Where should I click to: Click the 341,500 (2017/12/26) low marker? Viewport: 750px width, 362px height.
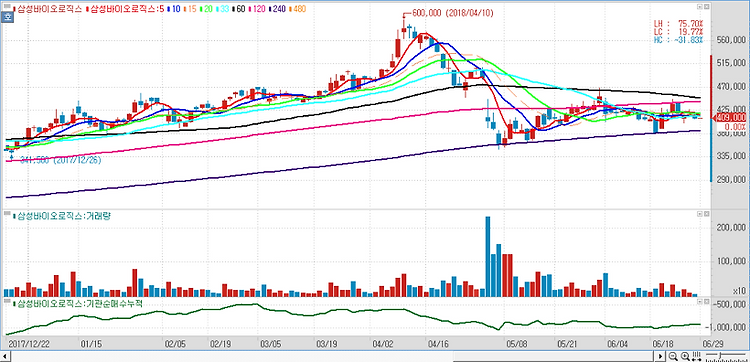click(x=60, y=160)
